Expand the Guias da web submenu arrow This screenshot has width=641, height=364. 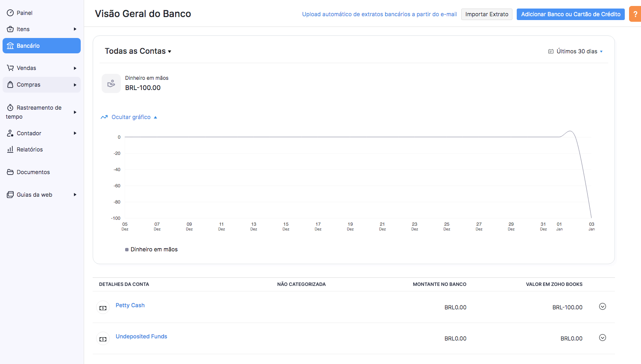point(75,195)
